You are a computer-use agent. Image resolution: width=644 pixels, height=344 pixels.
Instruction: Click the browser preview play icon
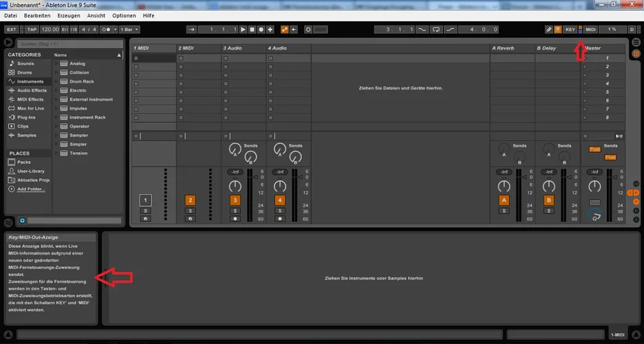pos(8,42)
